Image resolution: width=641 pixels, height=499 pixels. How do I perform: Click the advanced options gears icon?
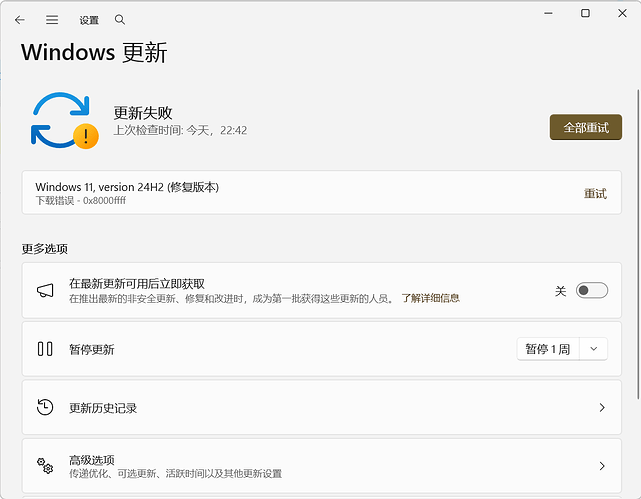tap(45, 466)
